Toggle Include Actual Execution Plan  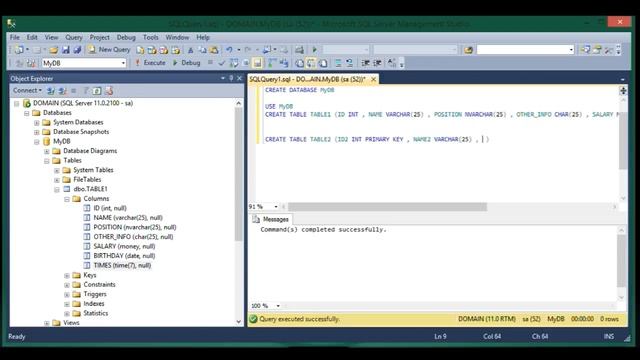click(x=272, y=63)
